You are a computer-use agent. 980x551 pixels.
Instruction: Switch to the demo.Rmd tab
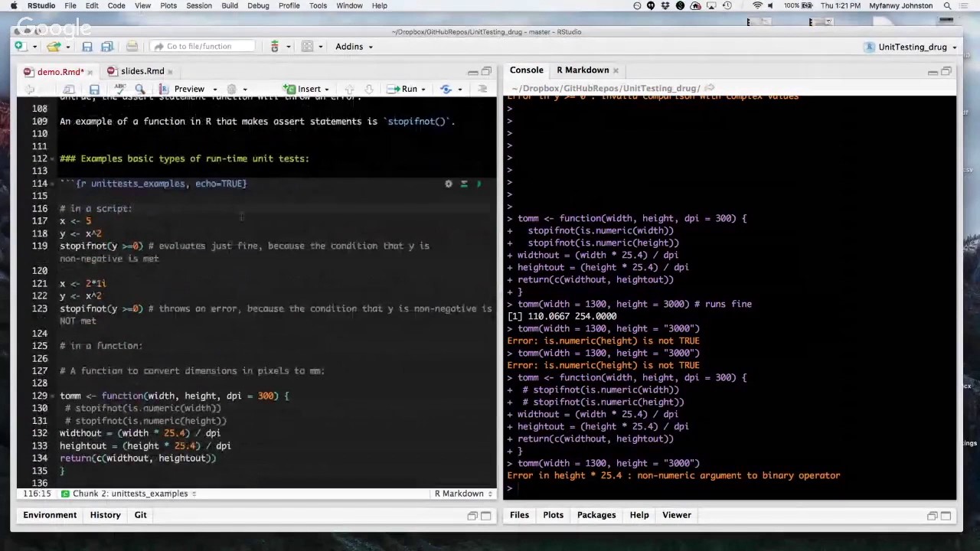click(60, 72)
